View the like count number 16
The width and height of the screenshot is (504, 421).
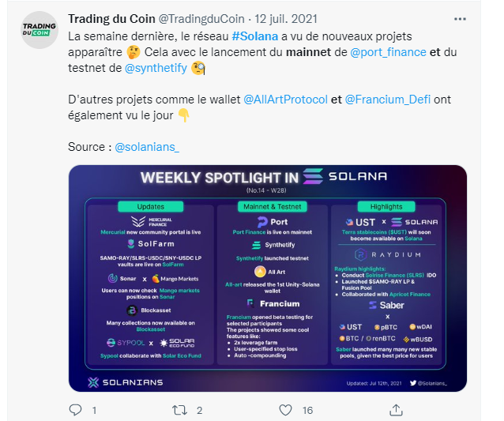307,411
